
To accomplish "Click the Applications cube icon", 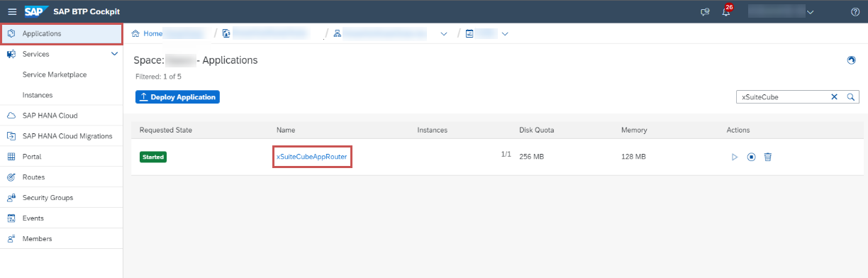I will point(11,33).
